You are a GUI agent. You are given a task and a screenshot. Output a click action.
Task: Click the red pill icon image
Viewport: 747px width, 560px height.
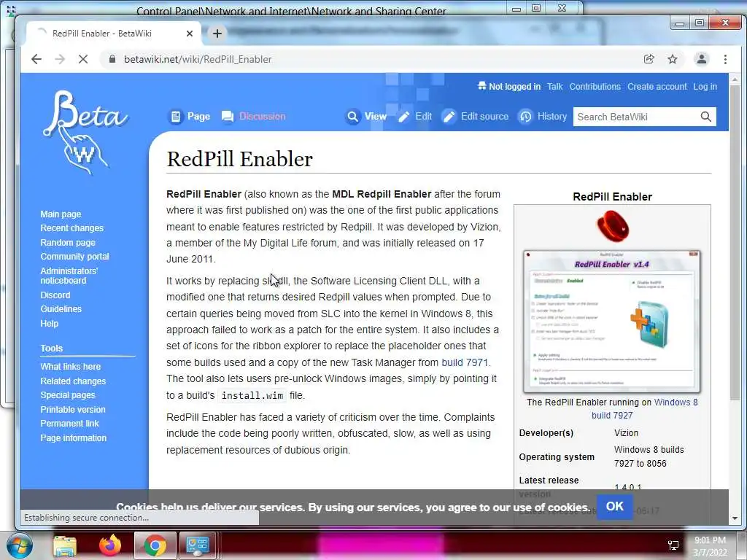613,226
